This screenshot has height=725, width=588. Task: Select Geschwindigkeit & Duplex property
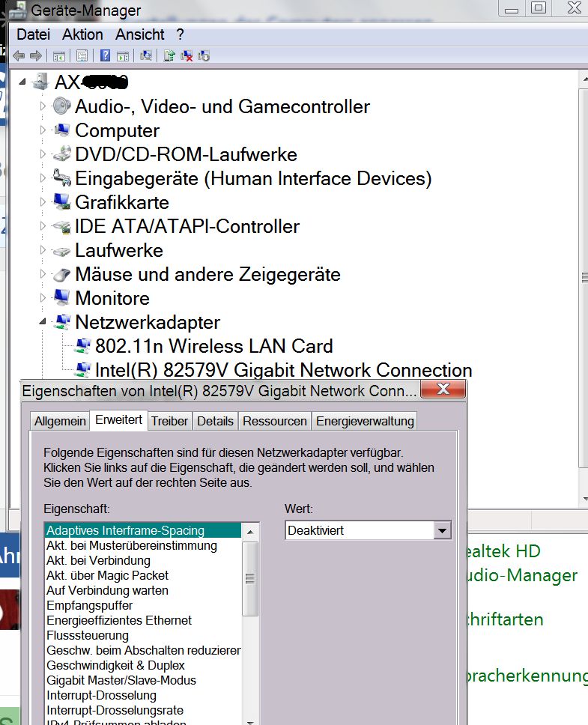pos(143,665)
